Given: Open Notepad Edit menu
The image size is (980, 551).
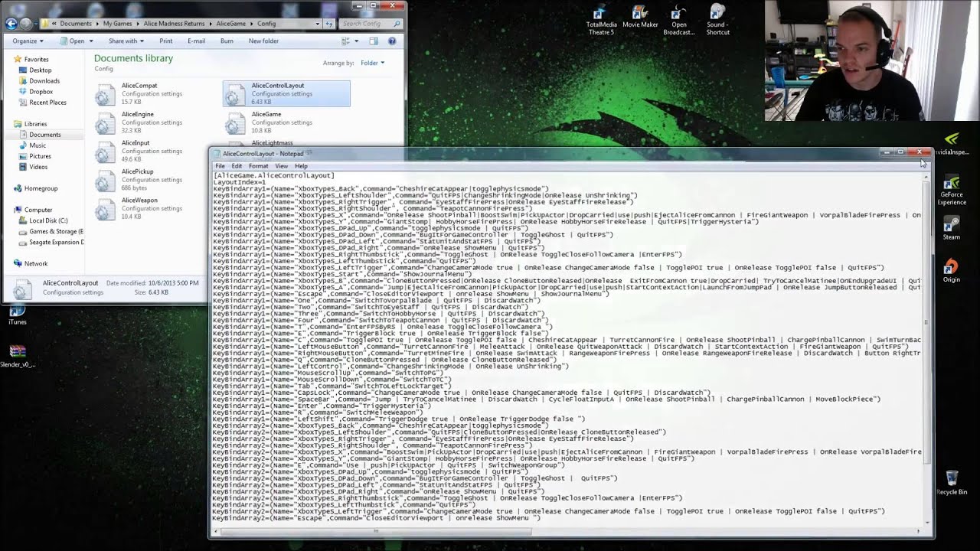Looking at the screenshot, I should pyautogui.click(x=237, y=166).
